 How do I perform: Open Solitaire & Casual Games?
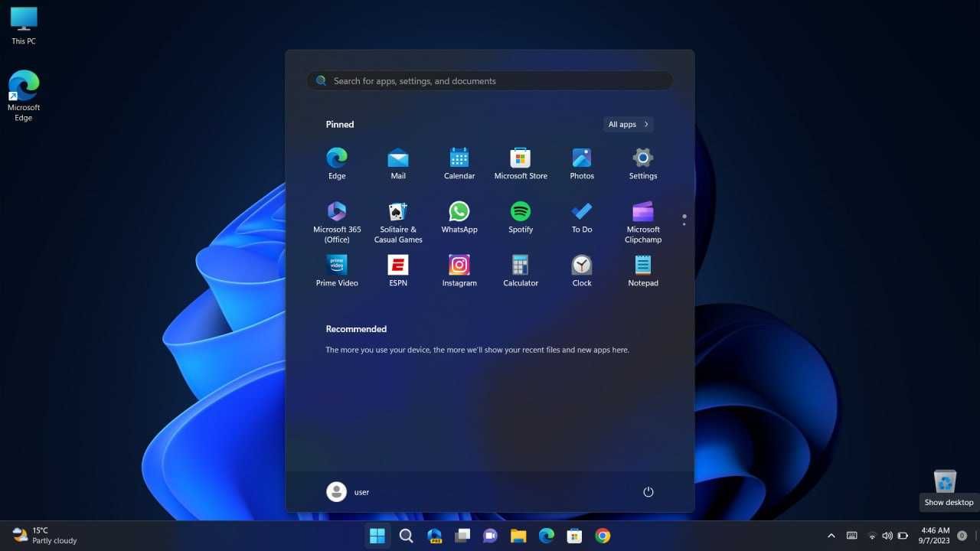[398, 222]
